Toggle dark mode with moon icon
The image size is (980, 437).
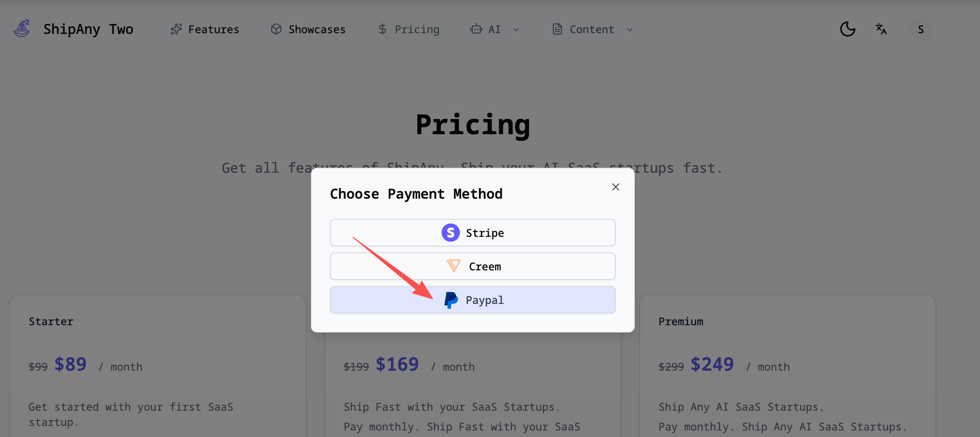[847, 29]
